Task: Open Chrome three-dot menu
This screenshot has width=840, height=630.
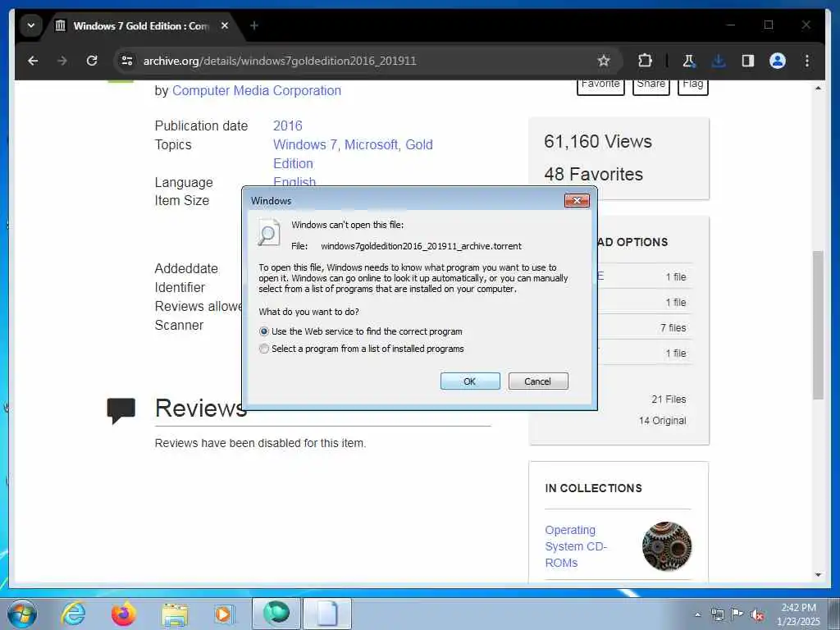Action: (x=807, y=61)
